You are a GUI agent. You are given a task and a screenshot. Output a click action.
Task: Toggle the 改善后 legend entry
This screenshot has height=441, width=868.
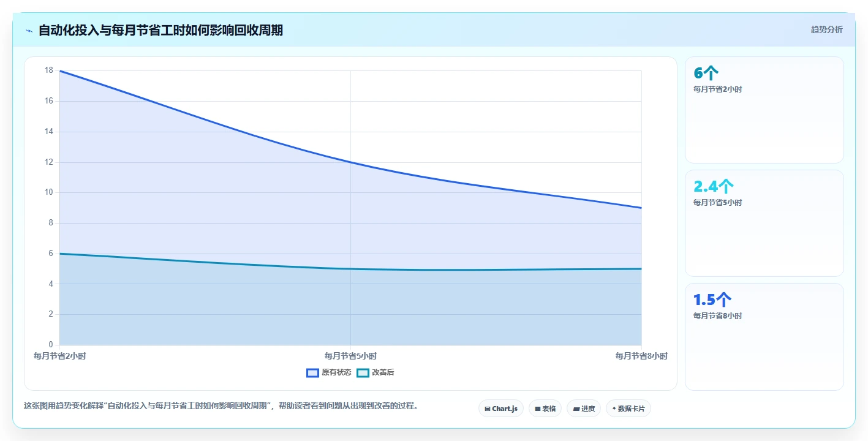tap(376, 372)
